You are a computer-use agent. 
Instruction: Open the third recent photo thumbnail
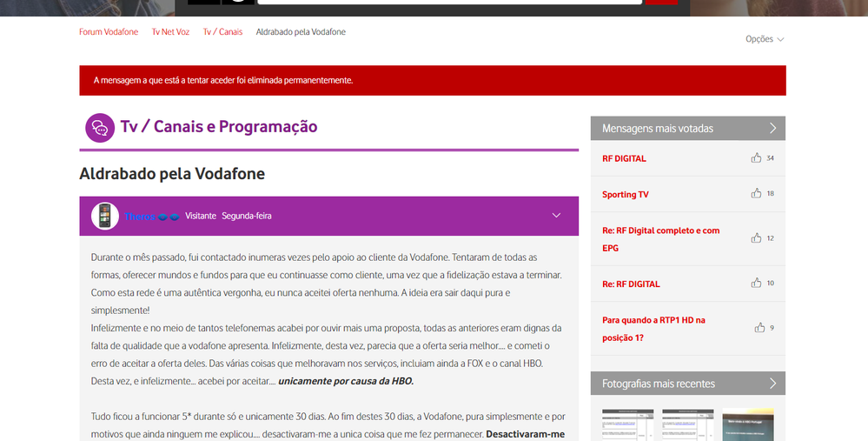click(748, 425)
